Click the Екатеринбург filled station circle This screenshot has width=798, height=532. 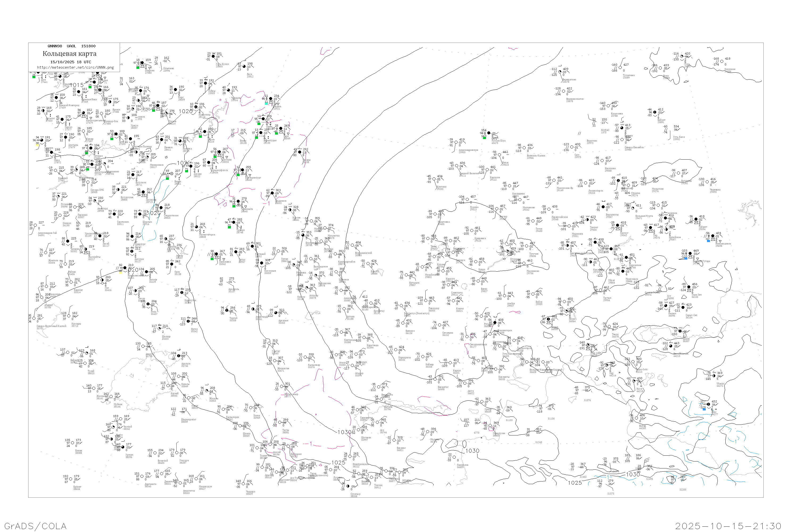(x=242, y=170)
